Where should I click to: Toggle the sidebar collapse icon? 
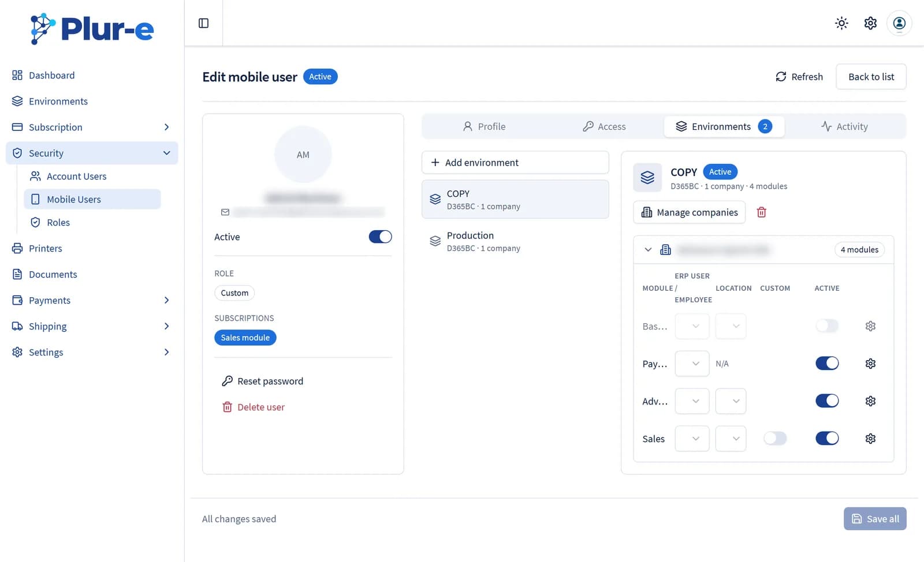203,23
